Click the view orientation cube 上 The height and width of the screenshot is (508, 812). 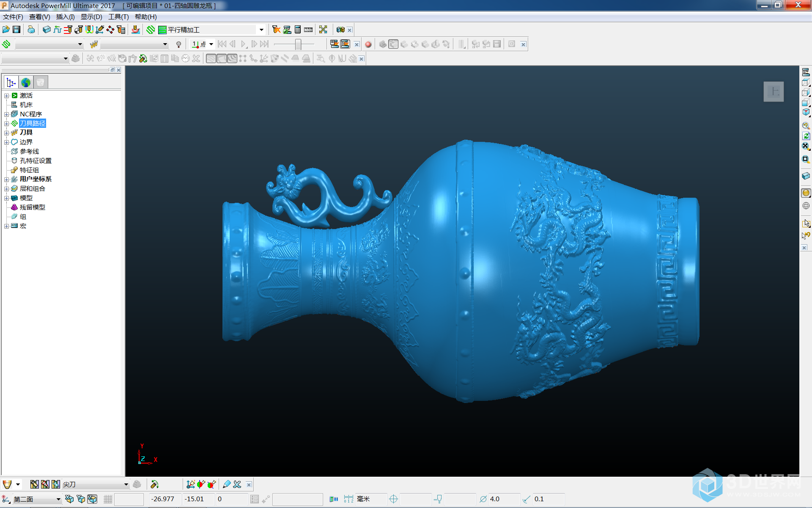pyautogui.click(x=774, y=91)
